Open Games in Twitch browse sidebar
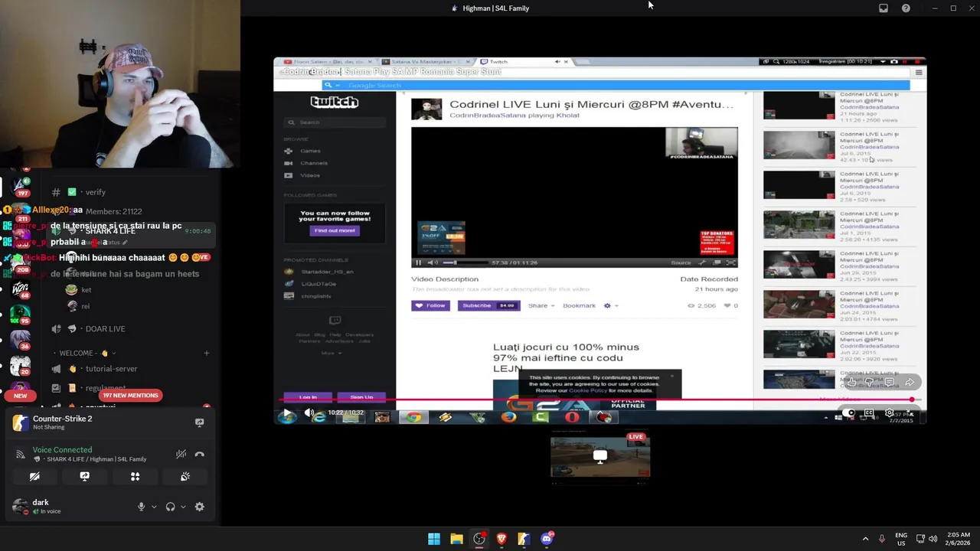The image size is (980, 551). click(304, 151)
